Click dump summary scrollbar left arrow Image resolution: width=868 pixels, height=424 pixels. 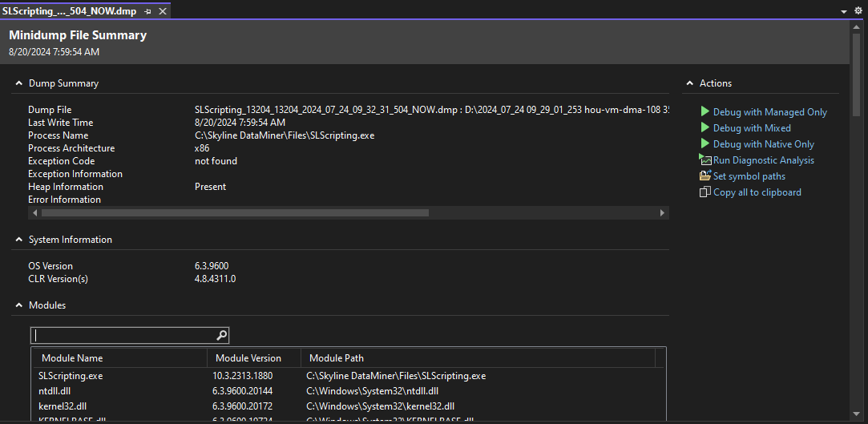point(35,213)
